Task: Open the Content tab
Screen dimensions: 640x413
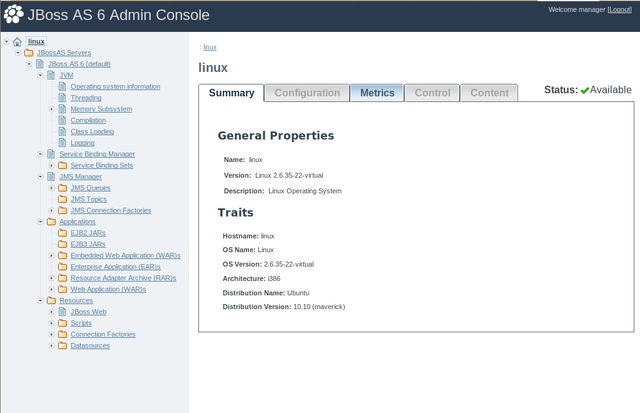Action: point(489,93)
